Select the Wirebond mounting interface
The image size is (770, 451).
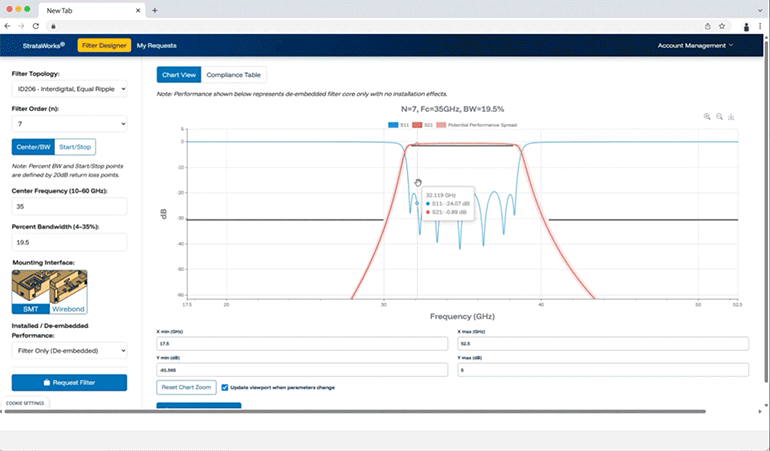[68, 292]
